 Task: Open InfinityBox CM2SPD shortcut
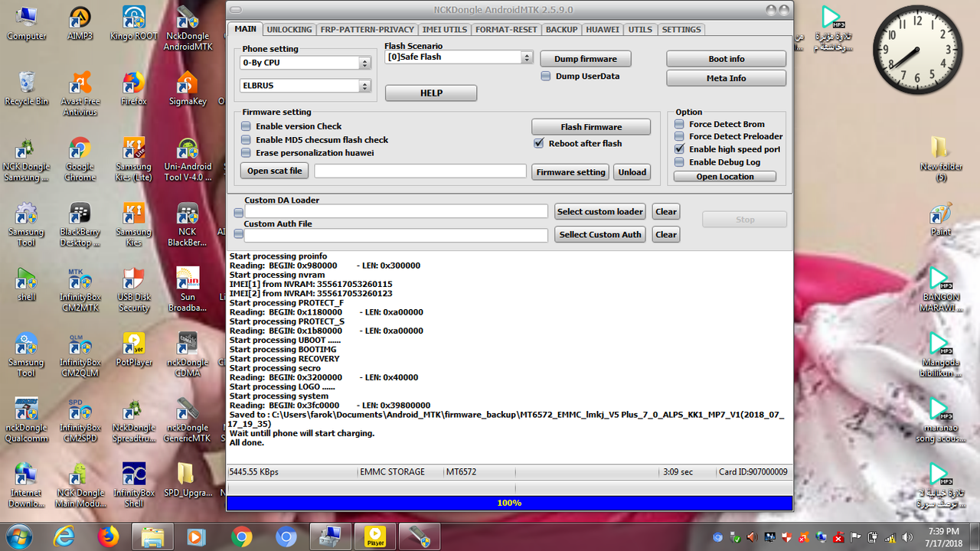tap(80, 420)
